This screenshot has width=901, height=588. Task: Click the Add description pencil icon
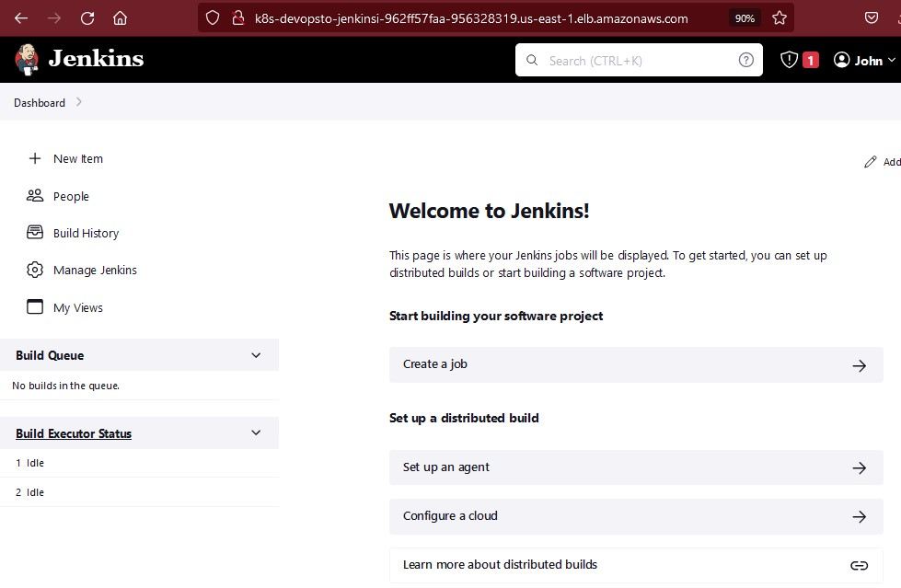870,162
